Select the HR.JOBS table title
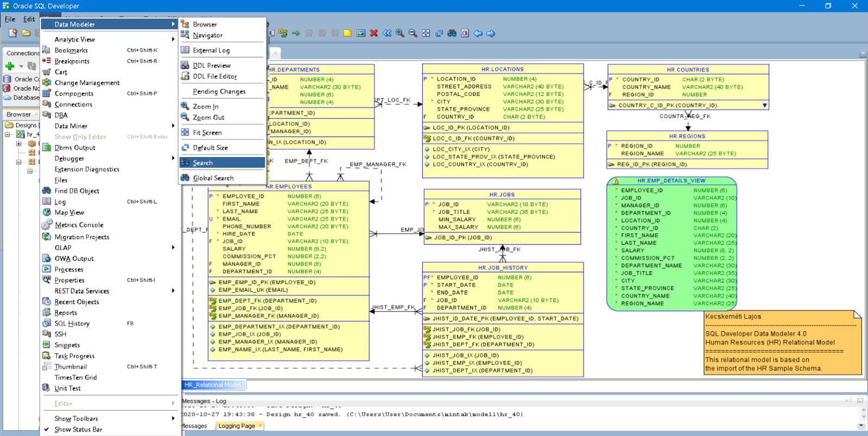 pos(502,195)
